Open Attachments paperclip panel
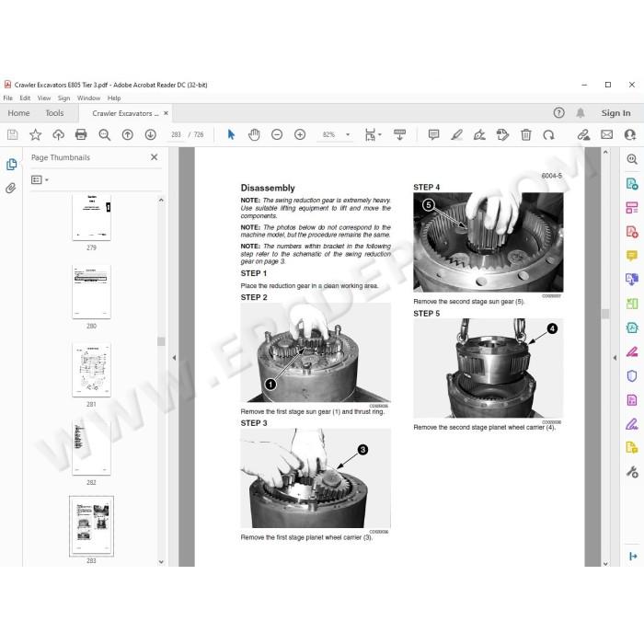The width and height of the screenshot is (644, 644). [11, 188]
